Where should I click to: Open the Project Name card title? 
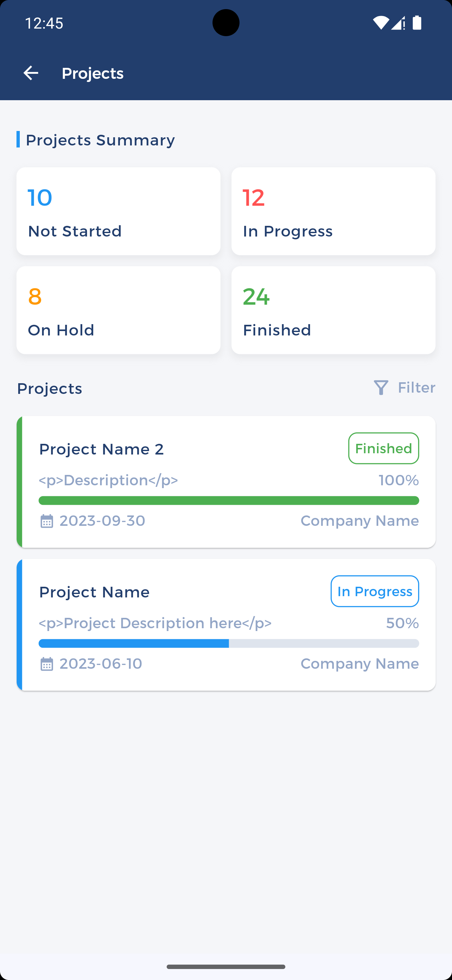point(94,592)
